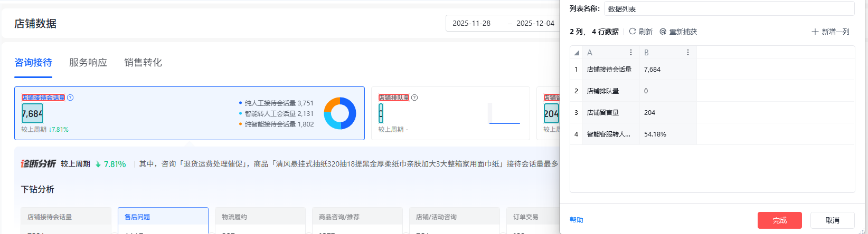Open the 帮助 link
This screenshot has height=234, width=868.
coord(577,220)
